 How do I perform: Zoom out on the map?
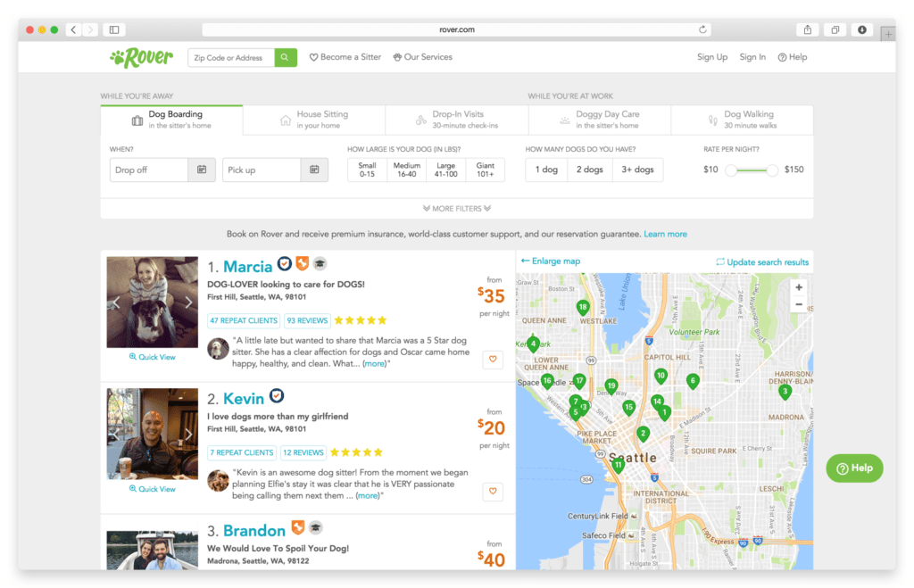pos(799,305)
